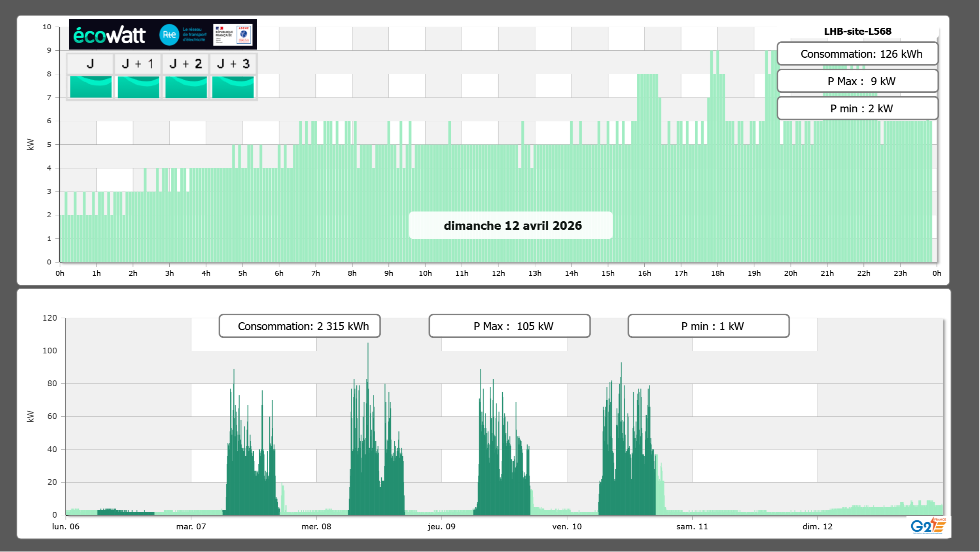Click the P Max 9 kW box
980x552 pixels.
(x=857, y=81)
